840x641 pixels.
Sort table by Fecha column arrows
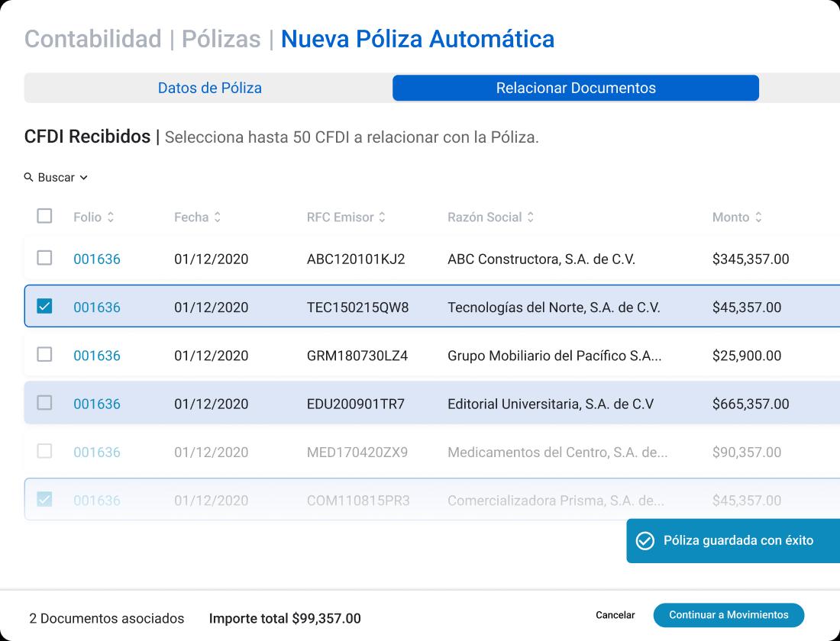coord(218,217)
